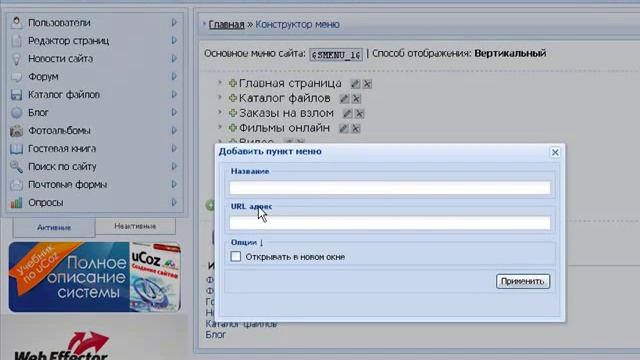The height and width of the screenshot is (360, 640).
Task: Click the Гостевая книга book icon
Action: coord(16,149)
